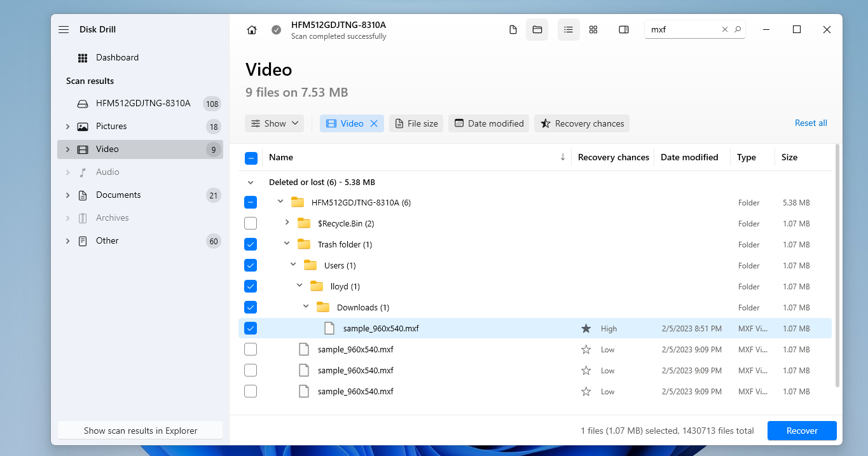Uncheck the Downloads folder checkbox
The height and width of the screenshot is (456, 868).
click(x=251, y=307)
